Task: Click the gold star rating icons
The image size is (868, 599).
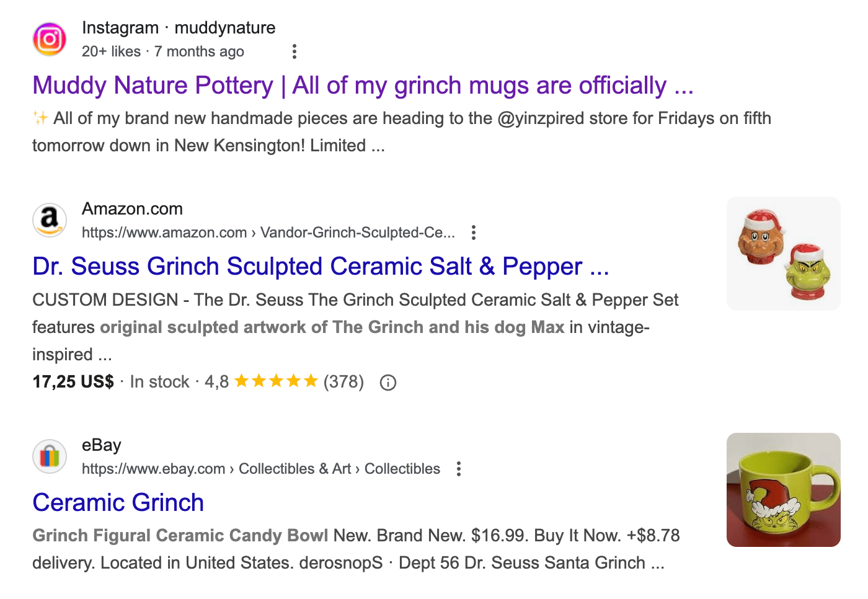Action: 276,381
